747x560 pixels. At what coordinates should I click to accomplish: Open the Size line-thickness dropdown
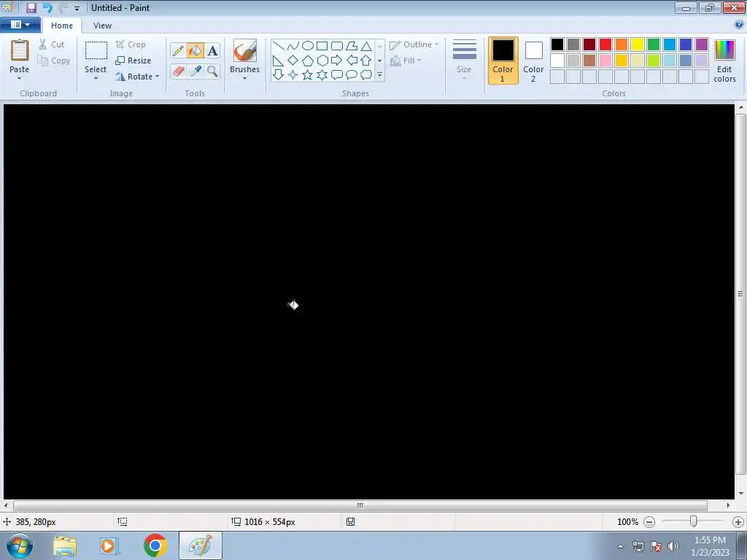464,60
